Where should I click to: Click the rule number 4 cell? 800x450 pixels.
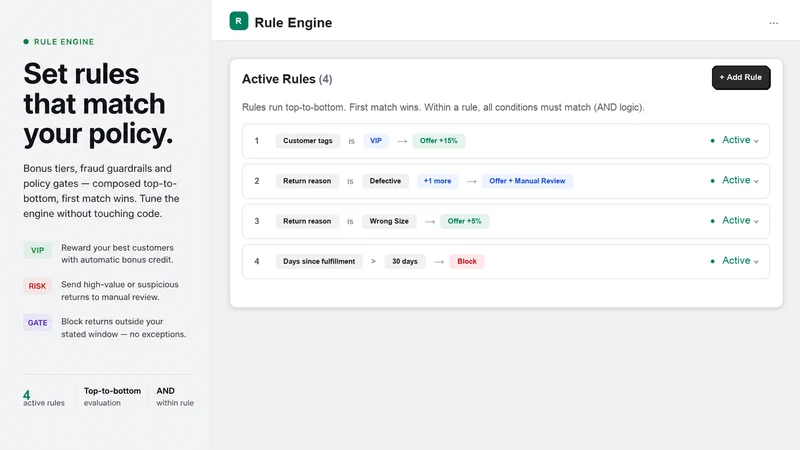(x=257, y=262)
